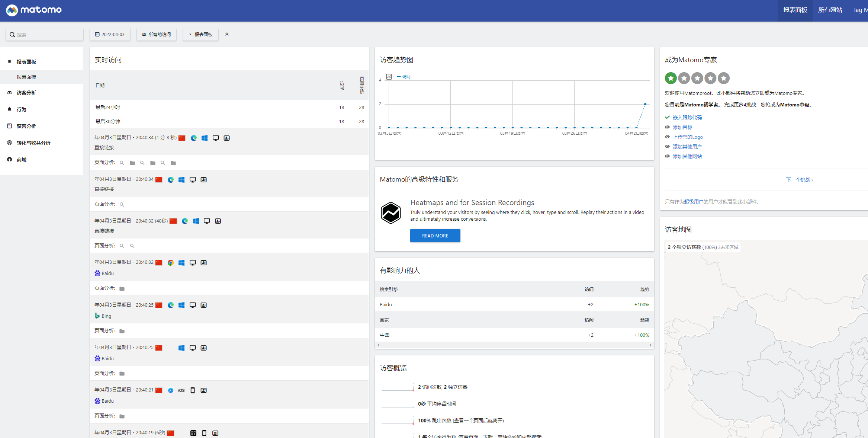Click right arrow of 有影响力的人 scrollbar
This screenshot has width=868, height=438.
tap(650, 345)
